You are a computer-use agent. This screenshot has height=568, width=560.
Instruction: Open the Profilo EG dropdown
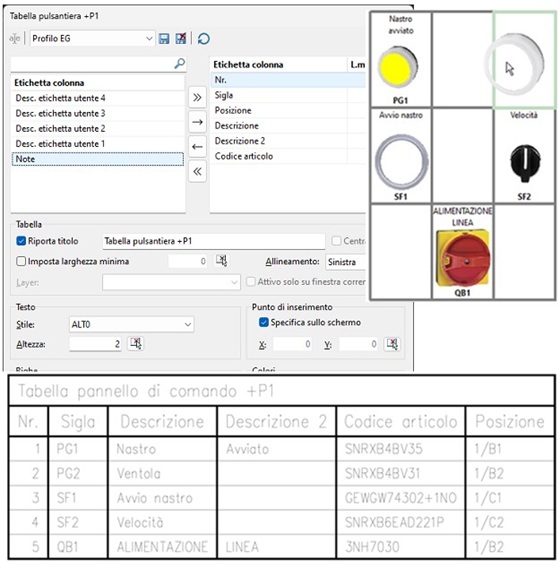tap(92, 38)
